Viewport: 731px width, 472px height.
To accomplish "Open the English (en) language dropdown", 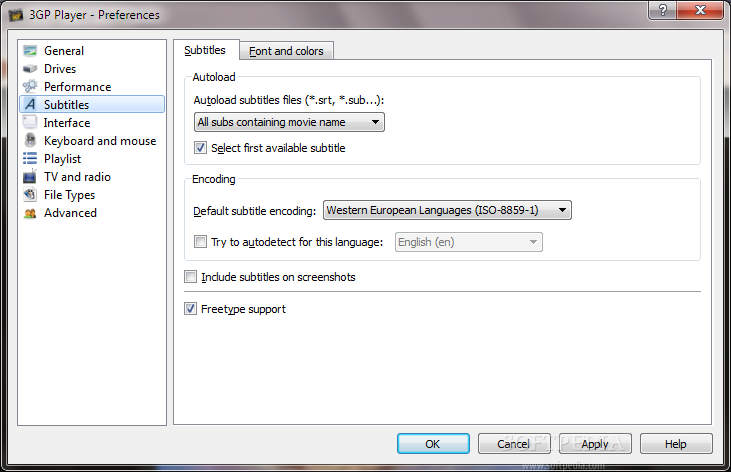I will [x=469, y=242].
